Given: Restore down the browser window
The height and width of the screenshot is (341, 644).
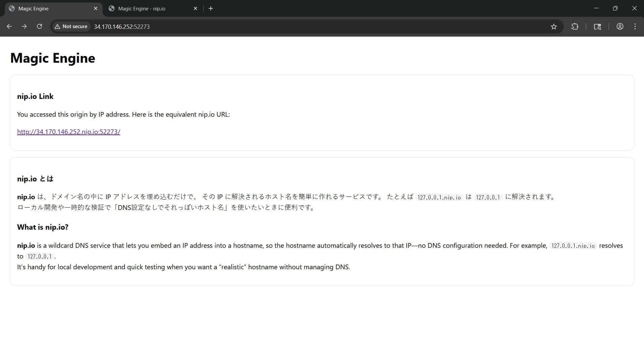Looking at the screenshot, I should point(615,8).
